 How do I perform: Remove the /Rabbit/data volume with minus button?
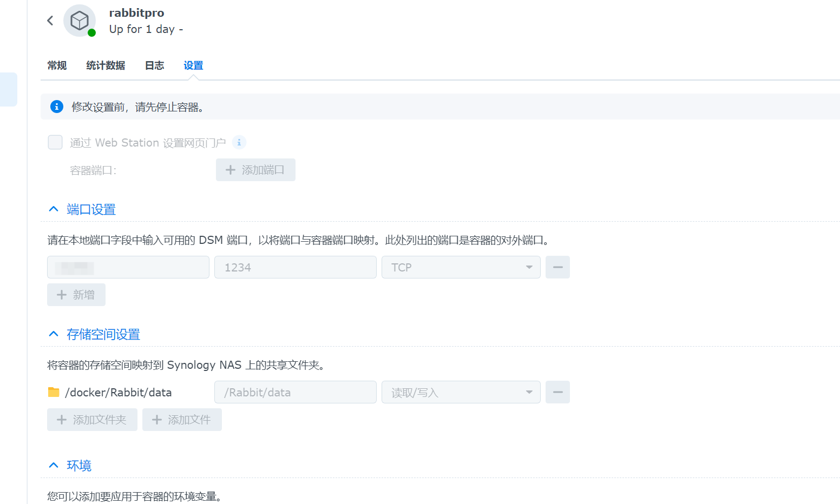[557, 392]
